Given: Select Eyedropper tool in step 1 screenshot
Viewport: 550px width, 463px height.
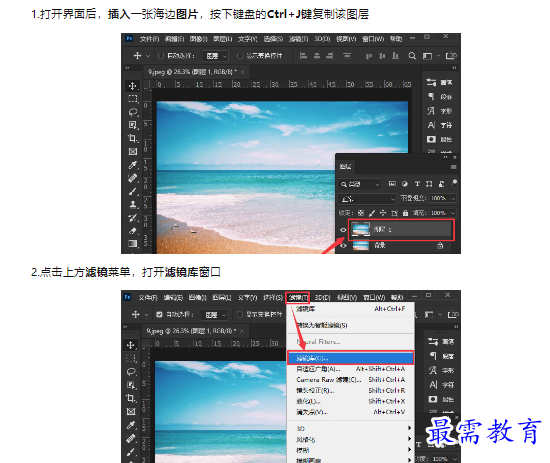Looking at the screenshot, I should tap(133, 165).
